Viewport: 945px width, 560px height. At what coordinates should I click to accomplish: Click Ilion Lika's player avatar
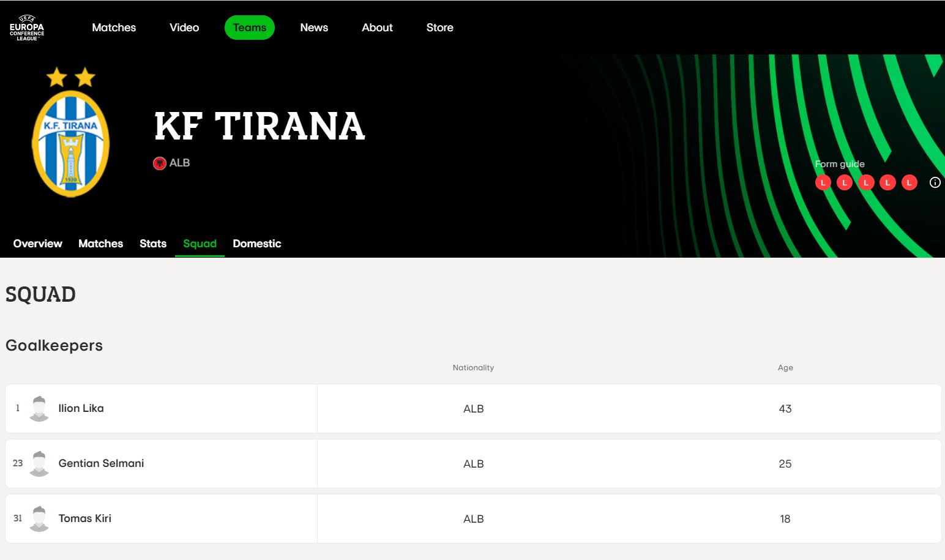pyautogui.click(x=39, y=408)
